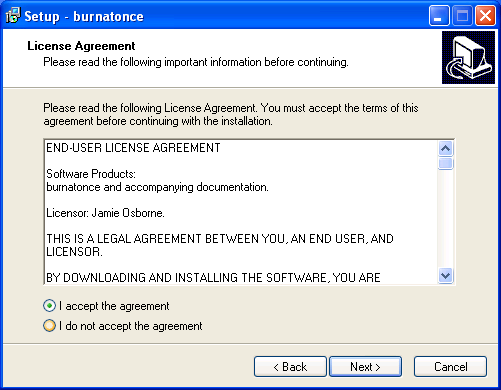The image size is (501, 390).
Task: Cancel the burnatonce installation
Action: (x=450, y=367)
